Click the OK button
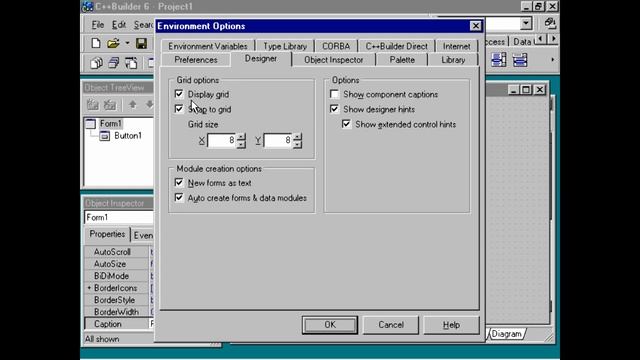This screenshot has height=360, width=640. [330, 325]
